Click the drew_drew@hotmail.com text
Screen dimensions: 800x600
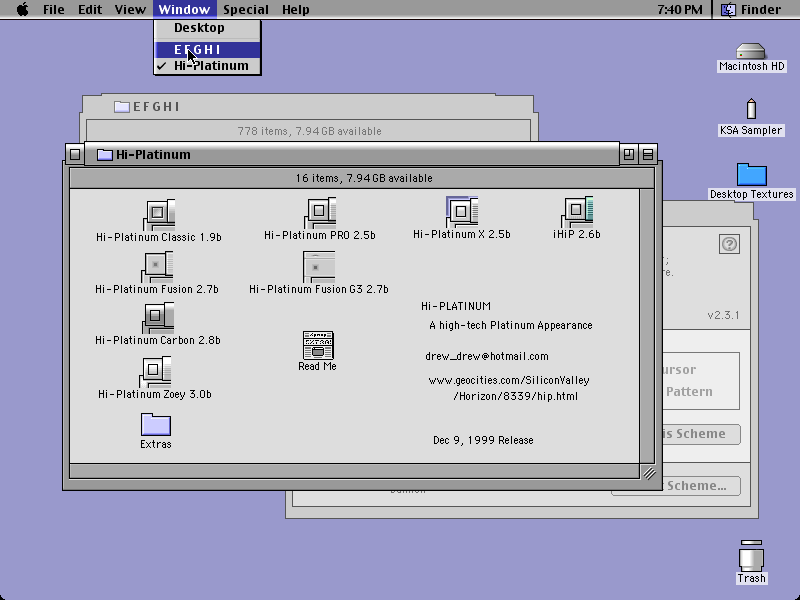pos(487,356)
